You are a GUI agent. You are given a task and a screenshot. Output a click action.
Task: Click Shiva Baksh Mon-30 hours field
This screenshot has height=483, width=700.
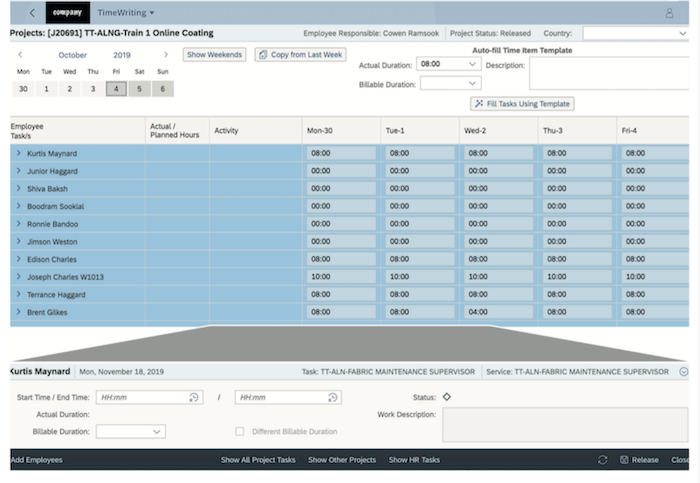[342, 188]
